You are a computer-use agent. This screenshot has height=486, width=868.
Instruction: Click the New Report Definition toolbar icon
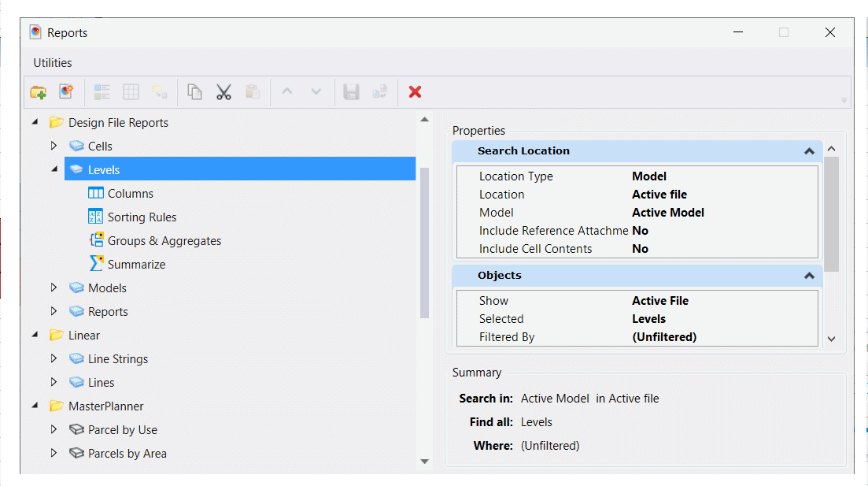click(66, 92)
